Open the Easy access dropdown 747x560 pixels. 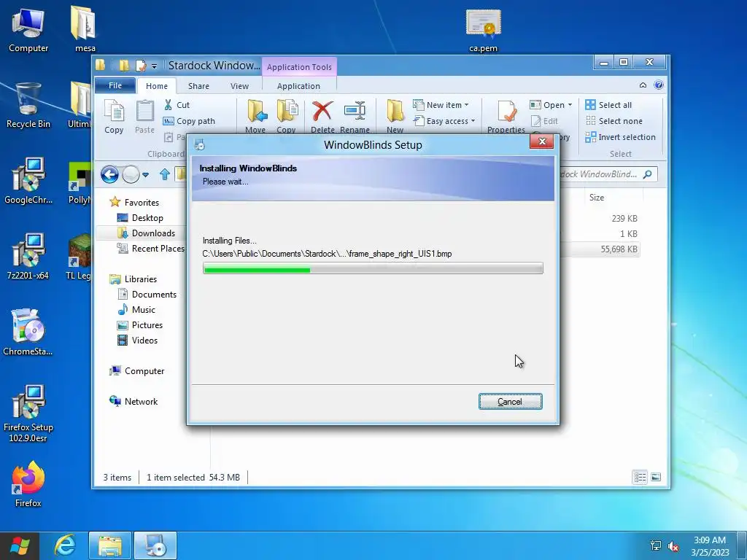click(445, 121)
